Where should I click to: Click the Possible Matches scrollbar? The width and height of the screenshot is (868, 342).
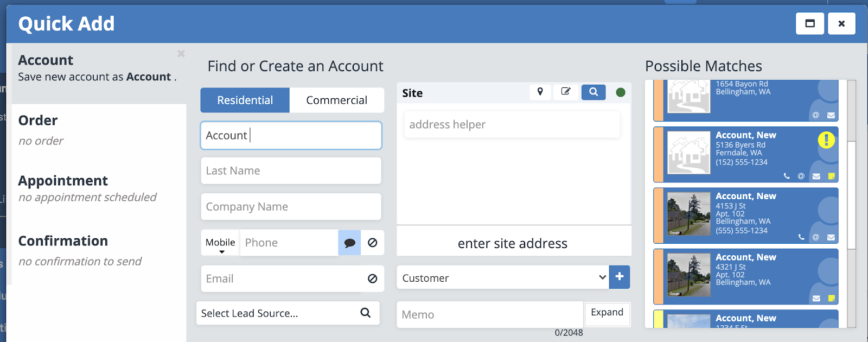(x=851, y=195)
